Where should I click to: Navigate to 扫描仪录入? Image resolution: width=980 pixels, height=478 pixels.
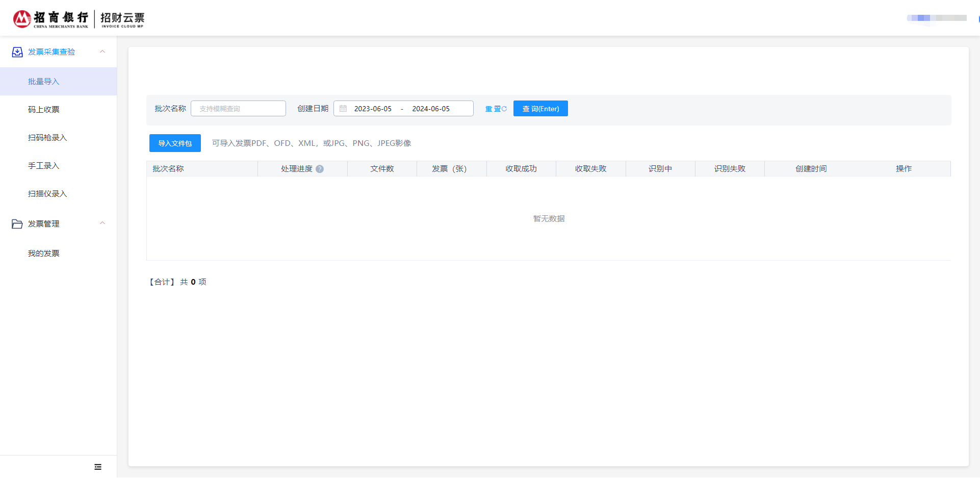pos(47,194)
